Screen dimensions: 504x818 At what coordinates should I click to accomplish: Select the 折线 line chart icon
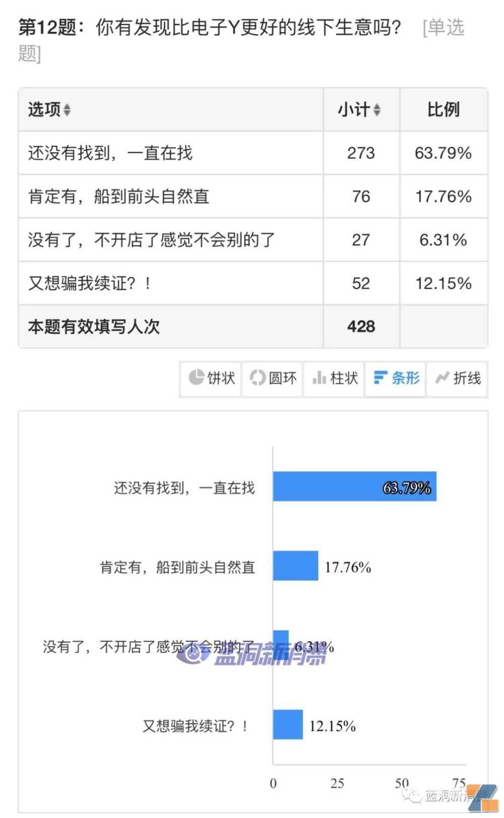click(x=457, y=379)
